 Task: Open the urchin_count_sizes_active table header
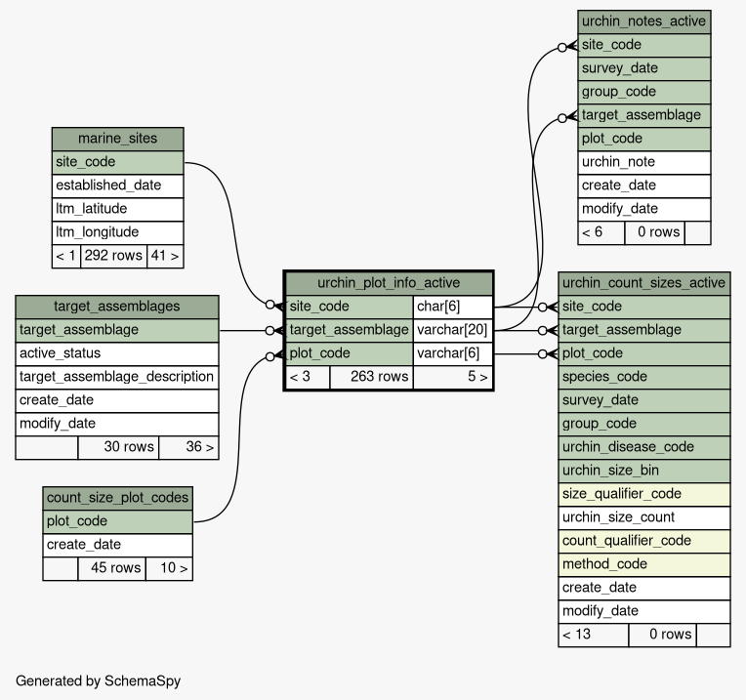tap(644, 283)
